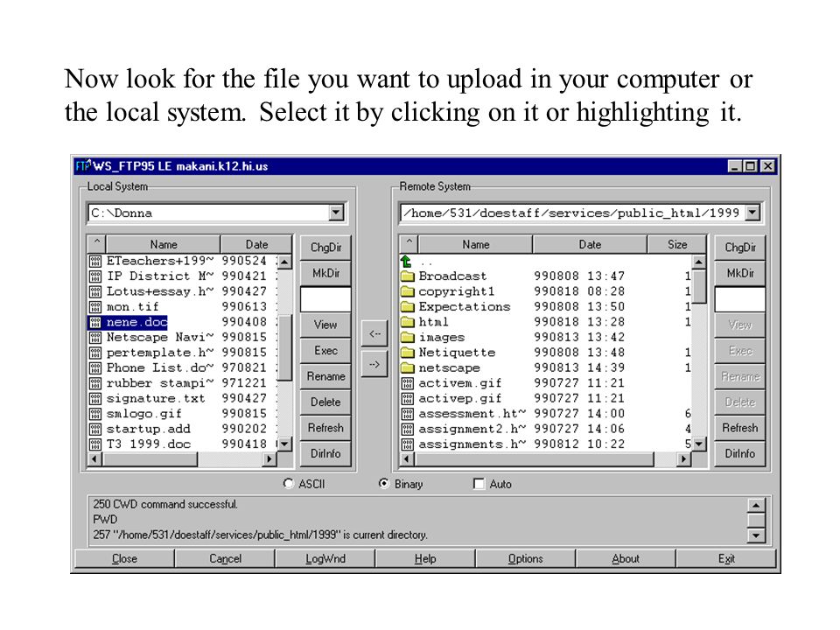Click the local Exec button
840x630 pixels.
[x=325, y=350]
